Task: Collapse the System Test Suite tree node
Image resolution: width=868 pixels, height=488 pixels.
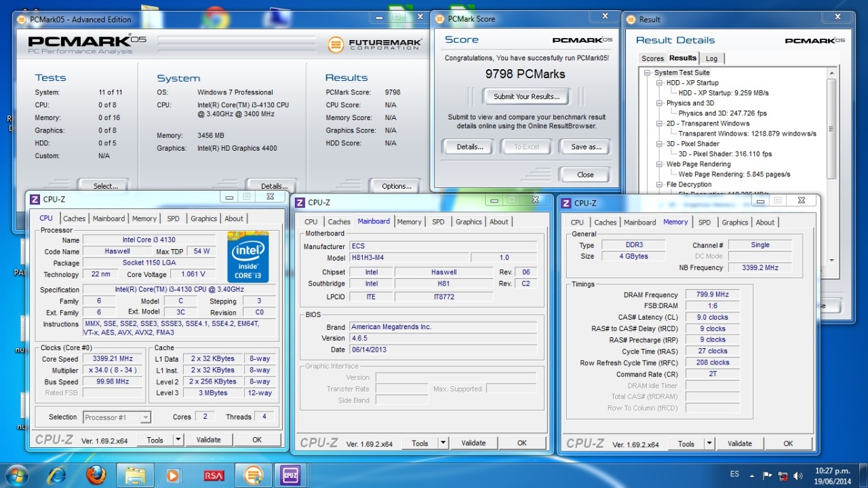Action: tap(648, 73)
